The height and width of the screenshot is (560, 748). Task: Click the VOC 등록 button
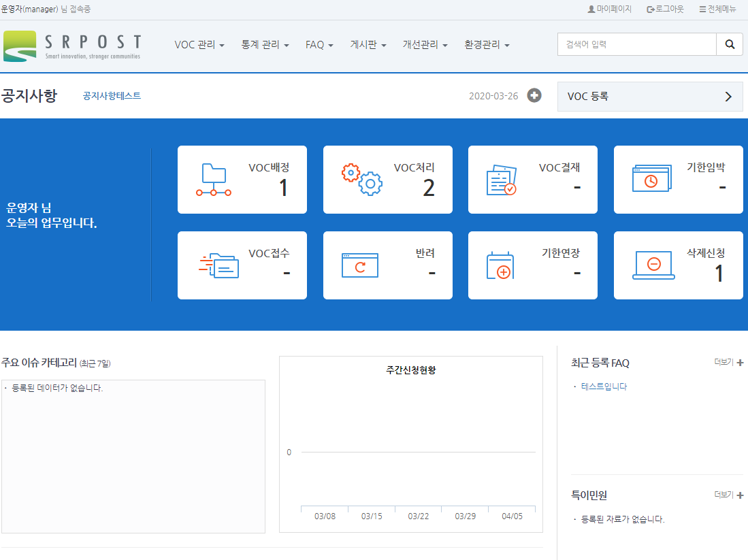(x=649, y=97)
